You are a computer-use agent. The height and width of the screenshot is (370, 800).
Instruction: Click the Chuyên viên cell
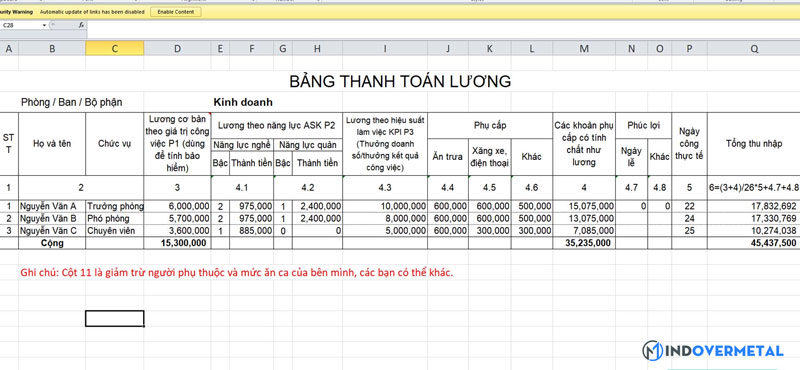pyautogui.click(x=114, y=231)
